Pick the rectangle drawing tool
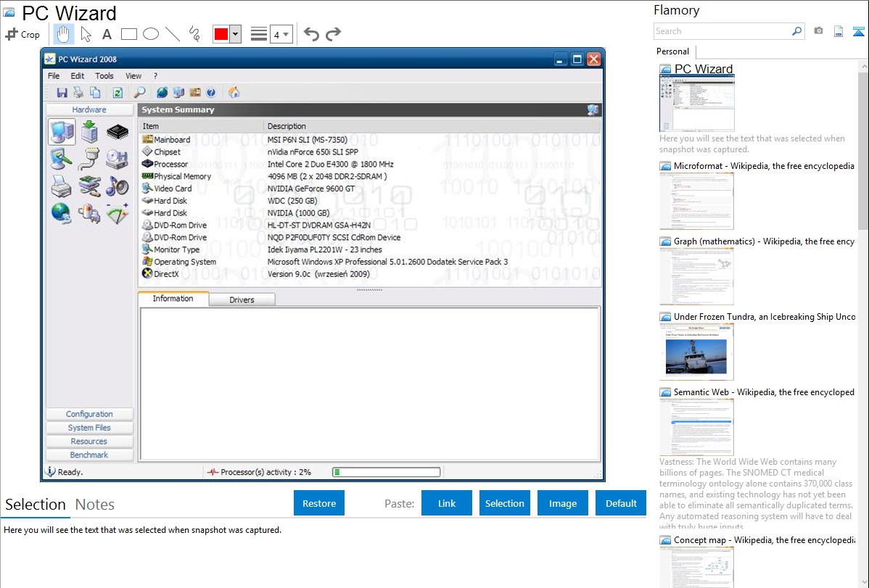This screenshot has width=869, height=588. (128, 34)
